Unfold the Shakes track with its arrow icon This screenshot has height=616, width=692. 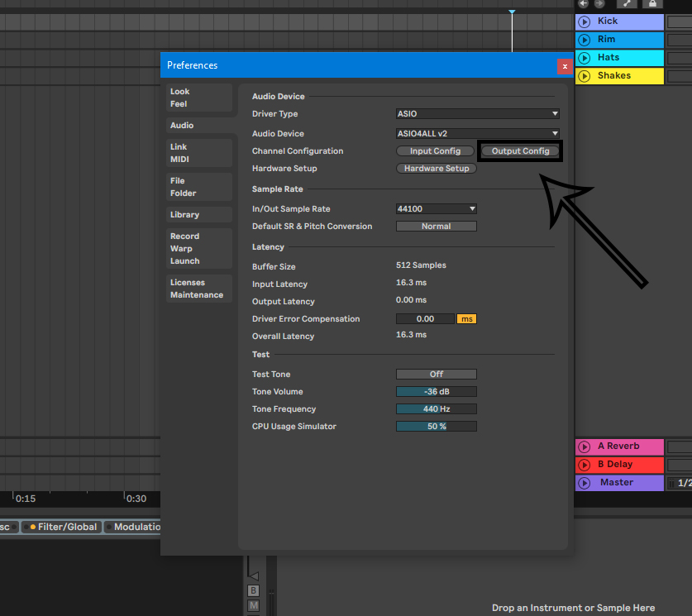(585, 76)
